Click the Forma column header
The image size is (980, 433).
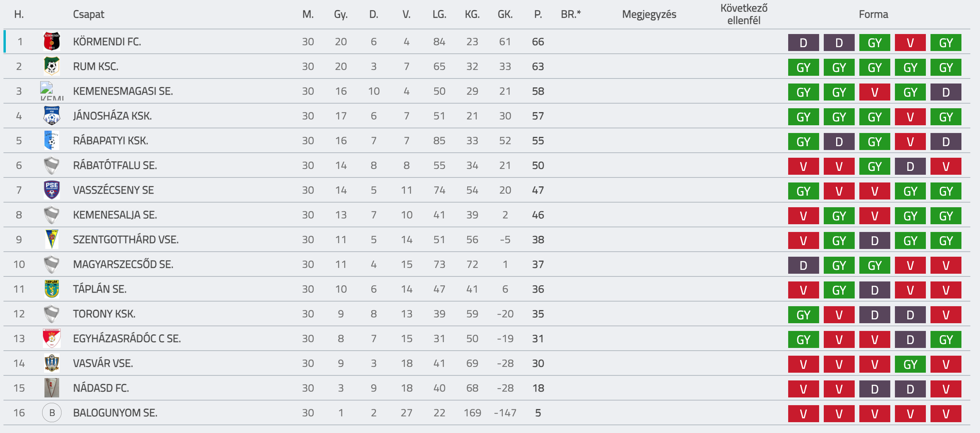873,15
